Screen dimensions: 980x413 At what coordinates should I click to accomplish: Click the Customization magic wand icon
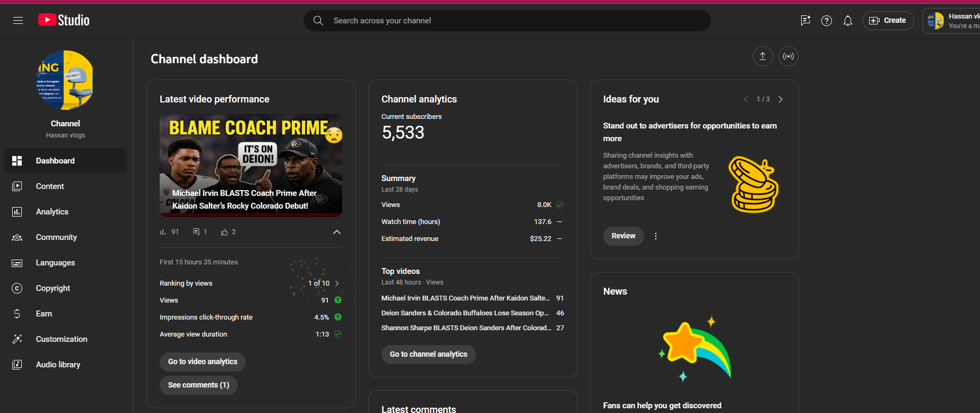point(17,339)
